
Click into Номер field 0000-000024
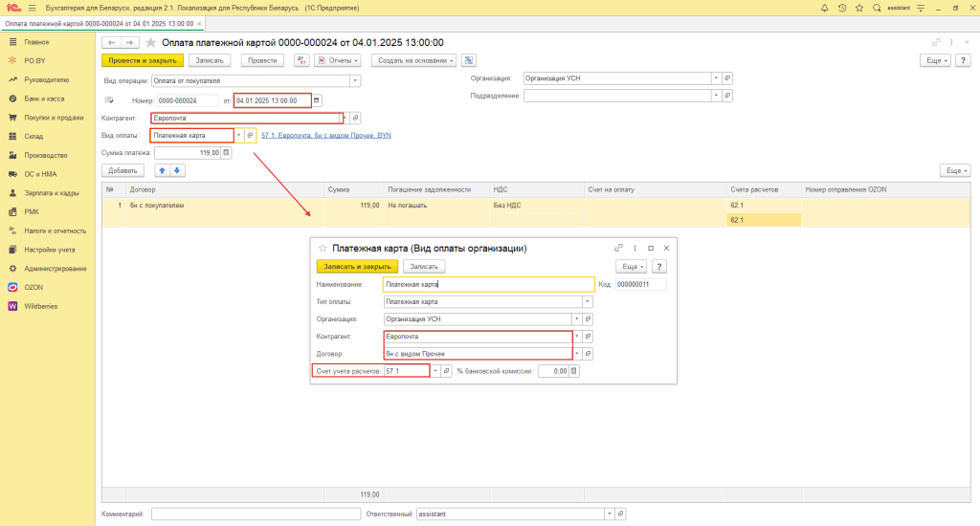click(187, 100)
